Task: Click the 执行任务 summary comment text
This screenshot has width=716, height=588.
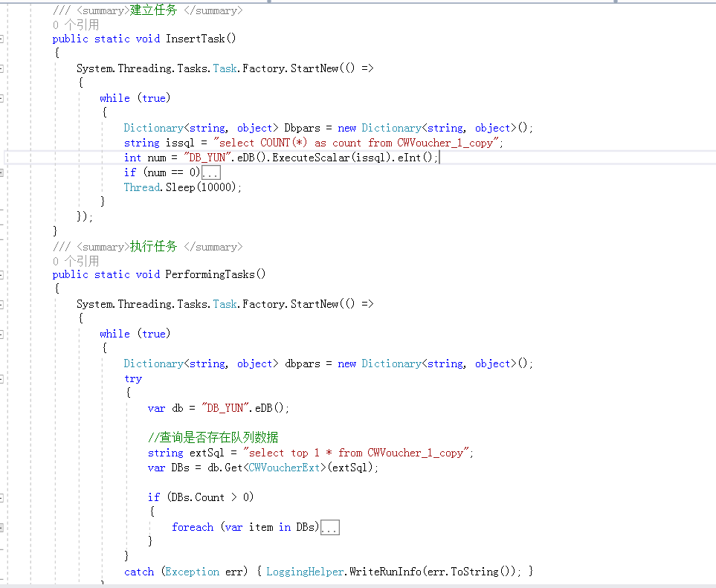Action: [154, 247]
